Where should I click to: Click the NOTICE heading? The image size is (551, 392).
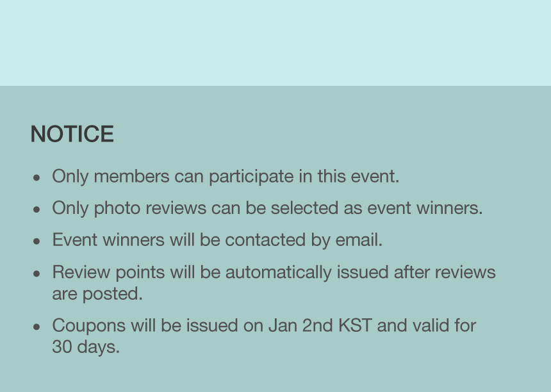point(72,134)
